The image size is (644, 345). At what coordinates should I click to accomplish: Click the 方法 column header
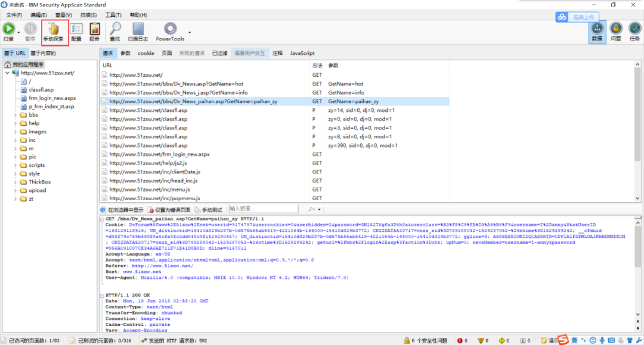[x=317, y=65]
